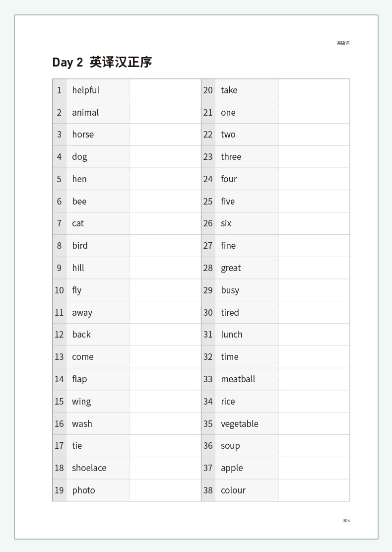This screenshot has height=552, width=392.
Task: Click the empty cell next to "come"
Action: pos(165,357)
